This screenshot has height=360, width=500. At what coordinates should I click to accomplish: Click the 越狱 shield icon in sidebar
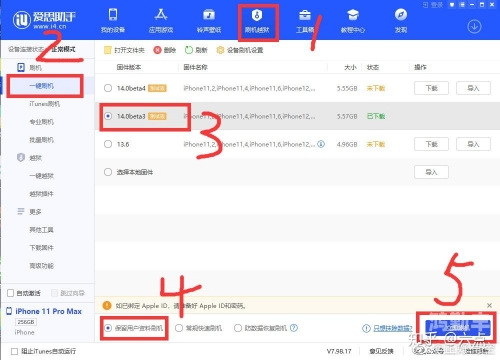pyautogui.click(x=21, y=157)
